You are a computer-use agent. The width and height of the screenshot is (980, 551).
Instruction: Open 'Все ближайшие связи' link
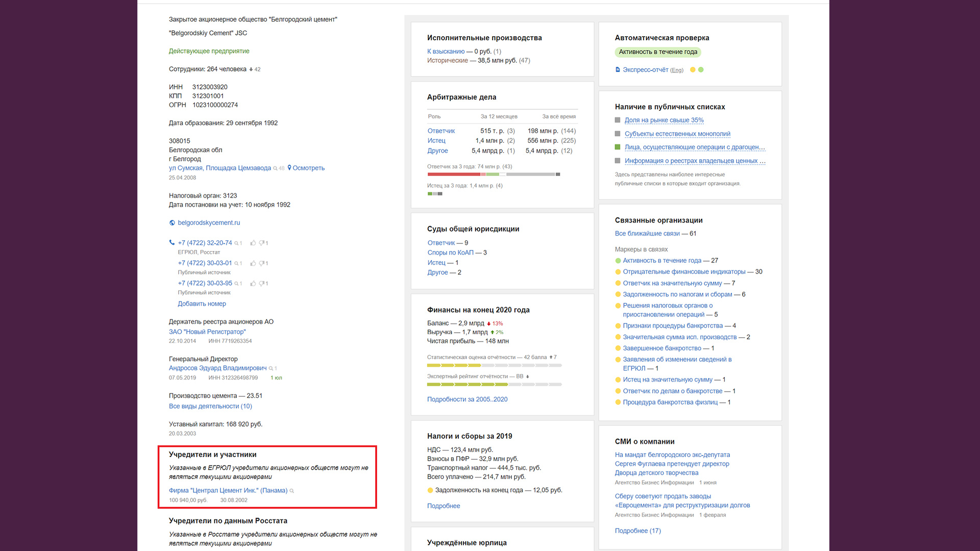[x=647, y=234]
